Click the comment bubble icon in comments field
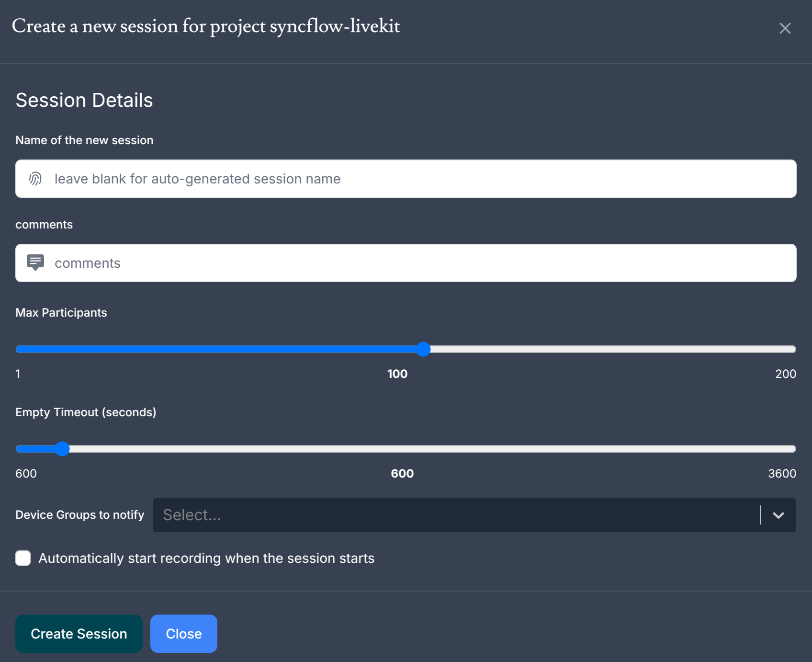 coord(35,263)
